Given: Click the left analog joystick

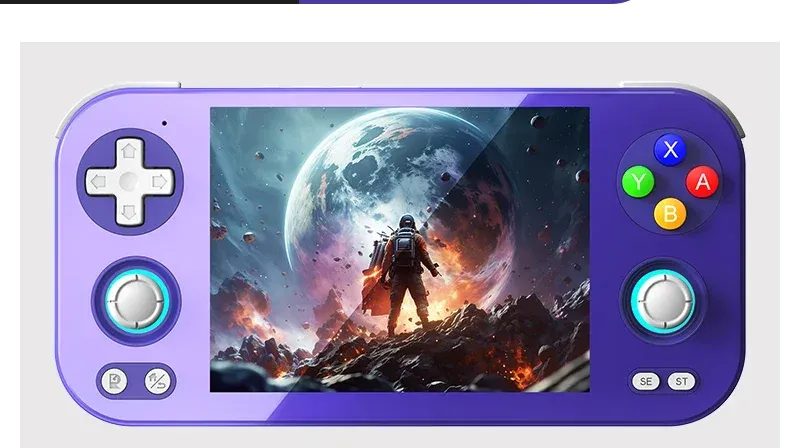Looking at the screenshot, I should 136,302.
